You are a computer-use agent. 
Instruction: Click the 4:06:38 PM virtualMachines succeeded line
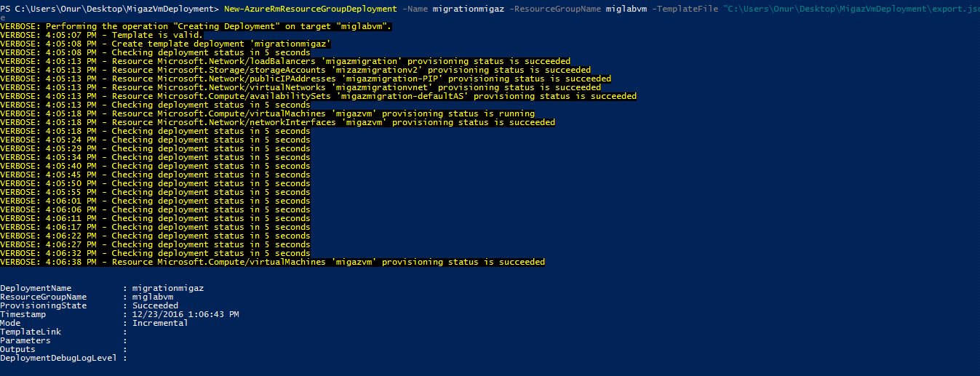(x=273, y=262)
